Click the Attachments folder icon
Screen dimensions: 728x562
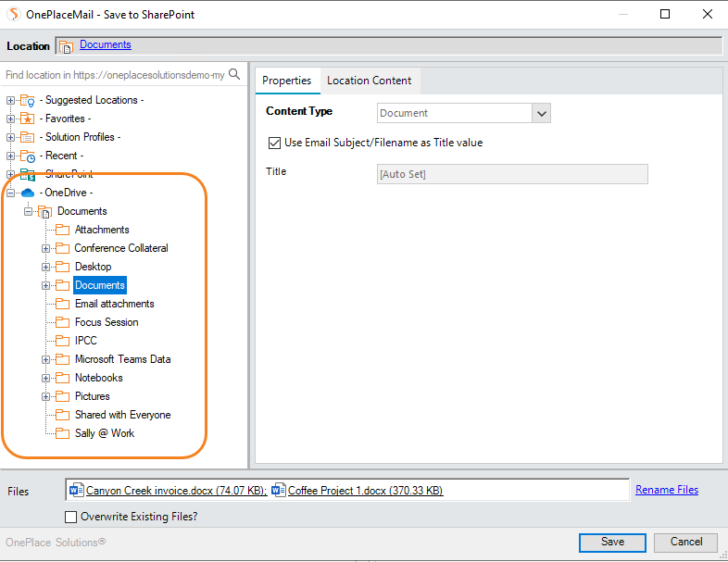(x=63, y=230)
